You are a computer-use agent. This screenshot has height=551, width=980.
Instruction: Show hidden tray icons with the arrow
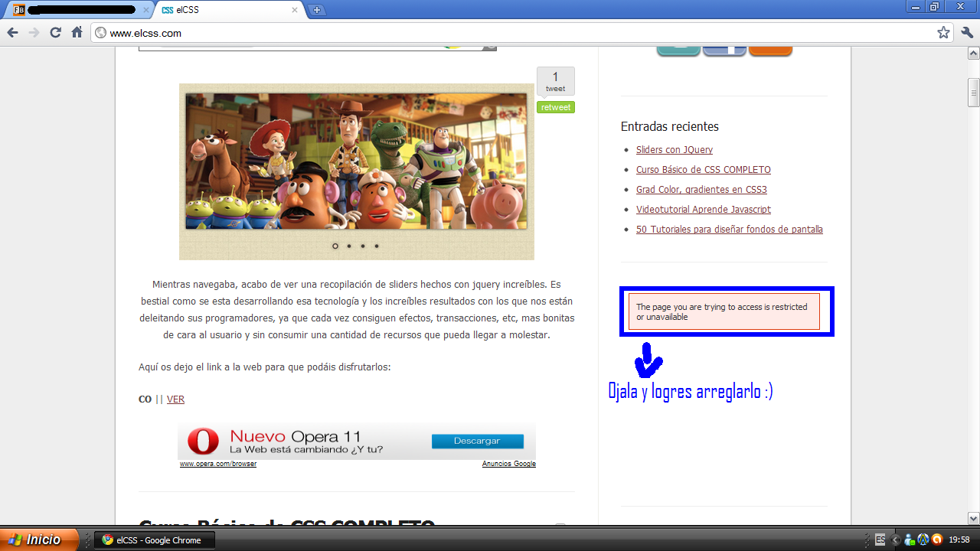pos(895,540)
